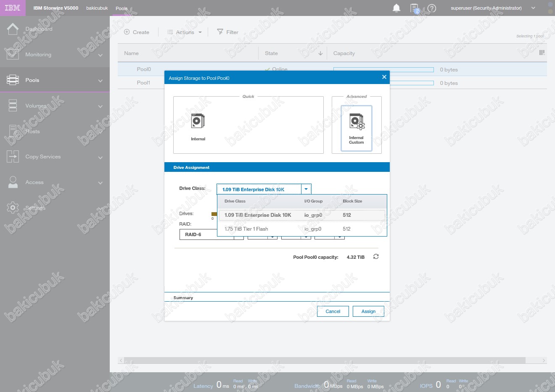Expand the Drive Class dropdown arrow
The width and height of the screenshot is (555, 392).
pos(306,189)
